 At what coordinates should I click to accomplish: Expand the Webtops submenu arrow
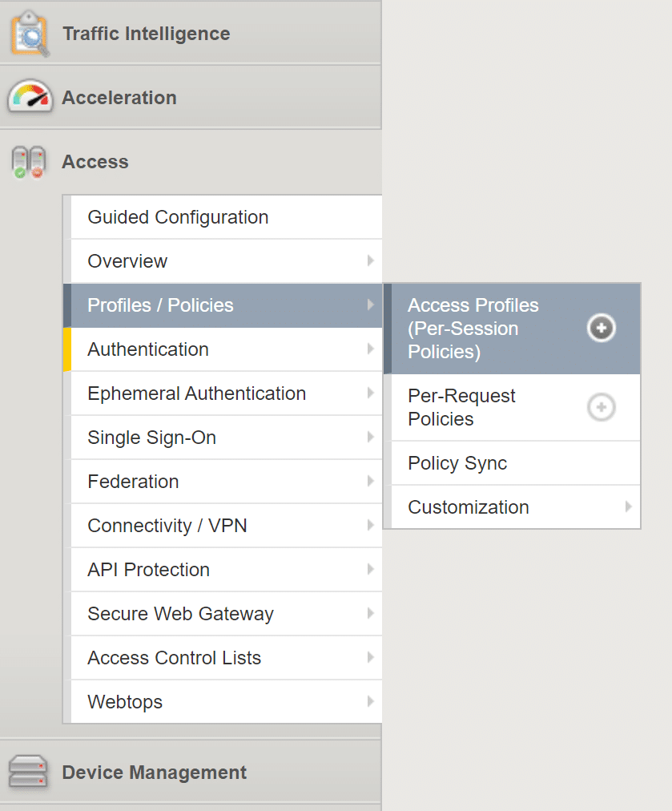point(370,701)
